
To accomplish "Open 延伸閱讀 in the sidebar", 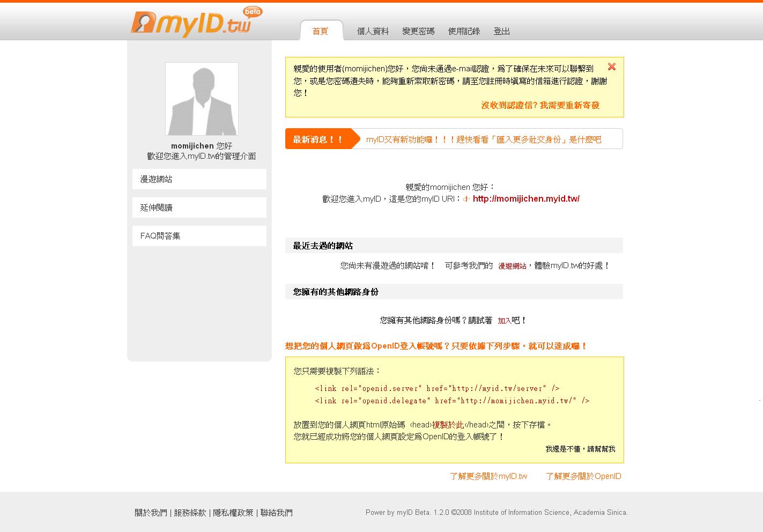I will [199, 208].
